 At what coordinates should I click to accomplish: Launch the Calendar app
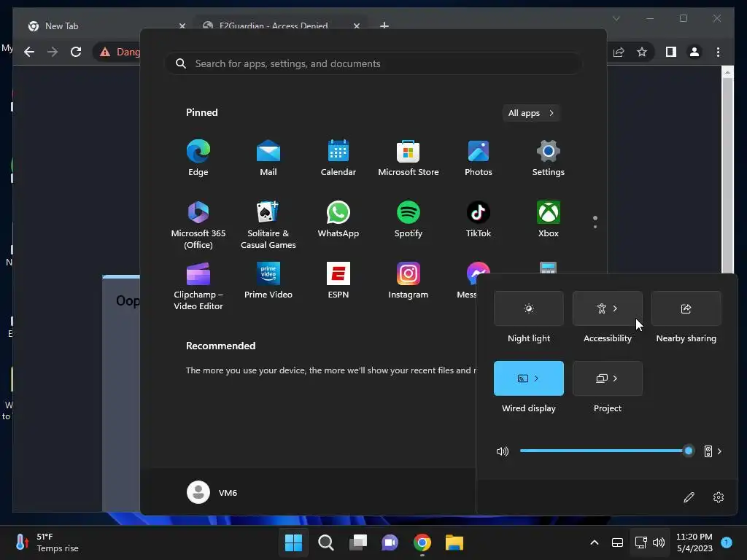(338, 158)
